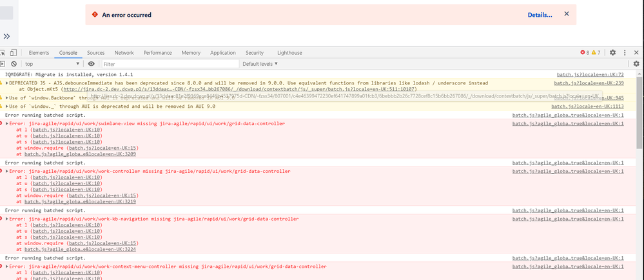
Task: Open DevTools settings gear next to warning count
Action: click(x=612, y=53)
